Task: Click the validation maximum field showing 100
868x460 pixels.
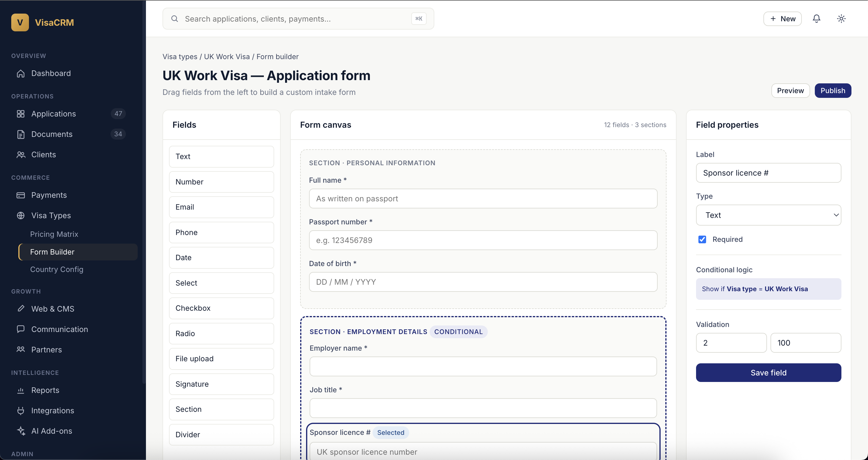Action: coord(806,343)
